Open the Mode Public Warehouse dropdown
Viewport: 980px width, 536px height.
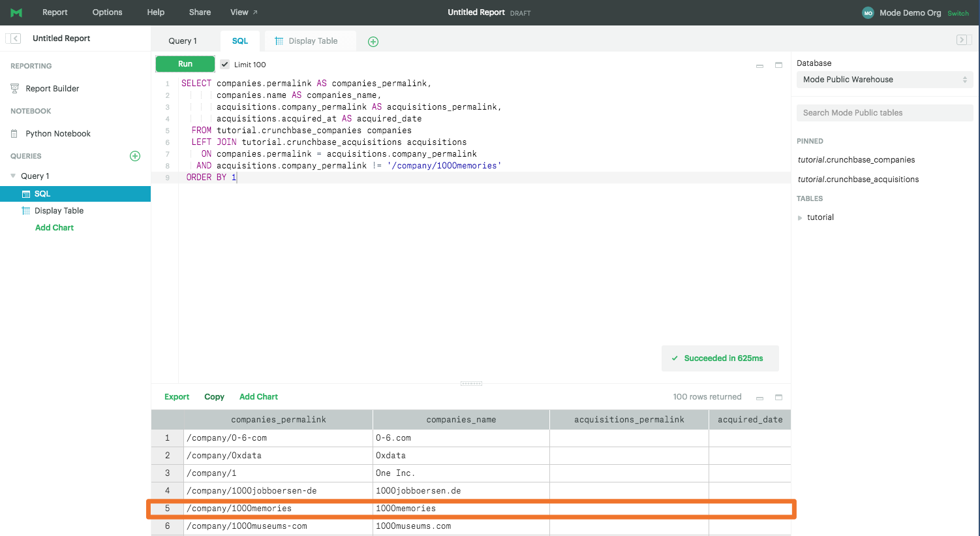pyautogui.click(x=885, y=80)
